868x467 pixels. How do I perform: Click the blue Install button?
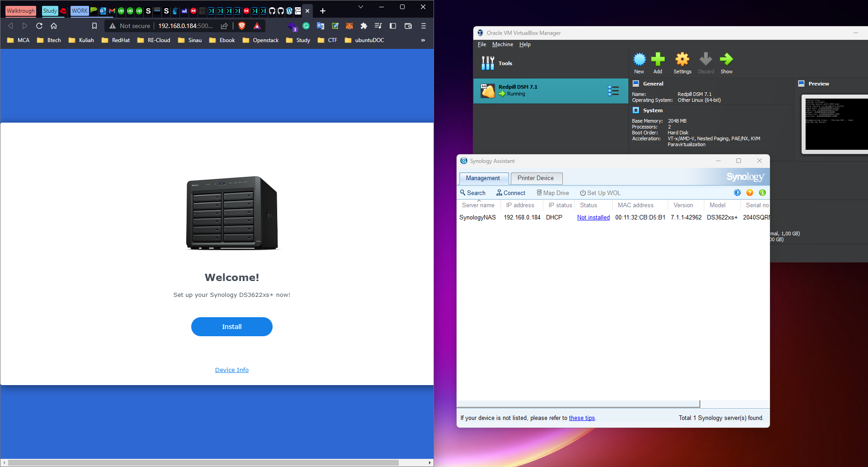click(232, 327)
